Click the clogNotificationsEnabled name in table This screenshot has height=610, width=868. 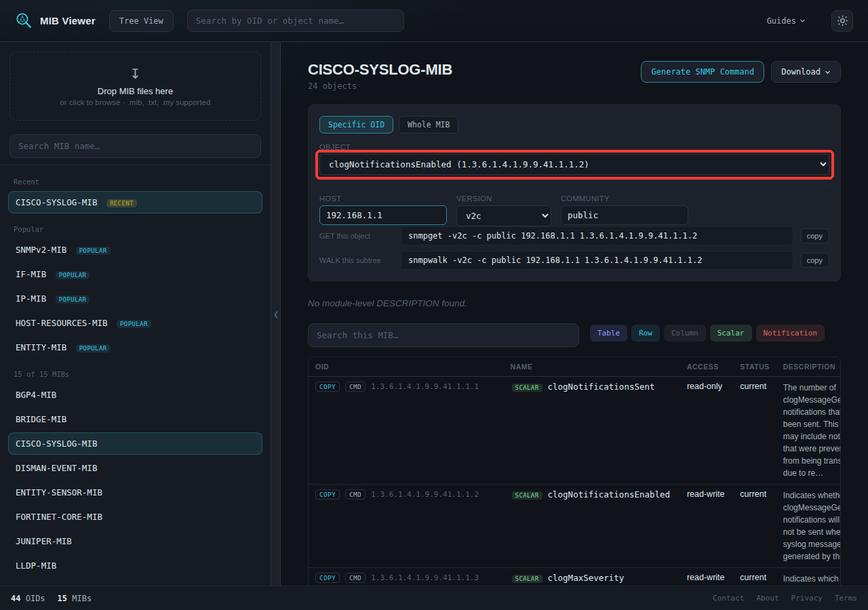[x=608, y=495]
